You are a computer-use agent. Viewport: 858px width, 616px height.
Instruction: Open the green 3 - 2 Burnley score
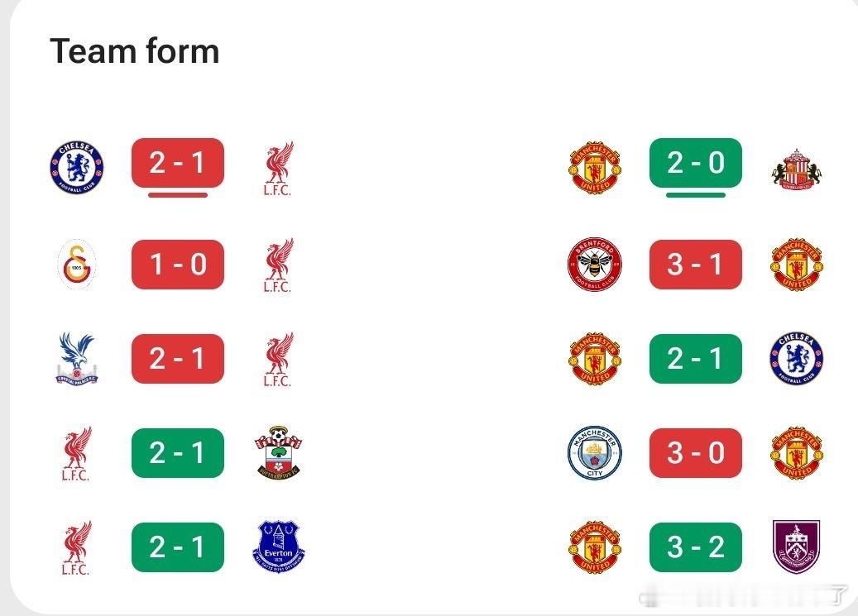695,547
